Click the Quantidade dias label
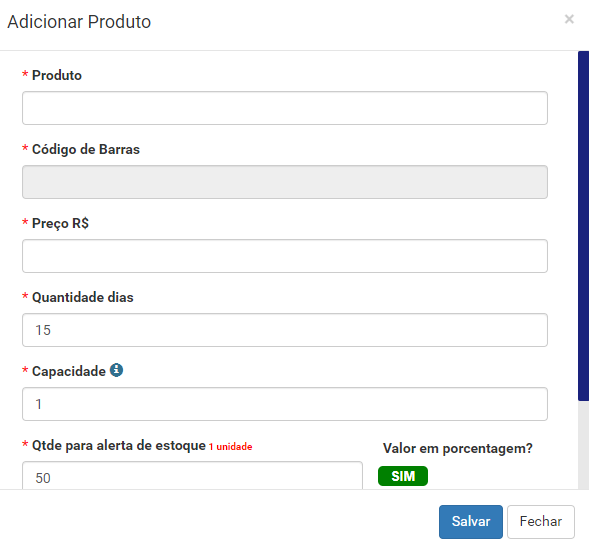Viewport: 589px width, 547px height. point(83,297)
